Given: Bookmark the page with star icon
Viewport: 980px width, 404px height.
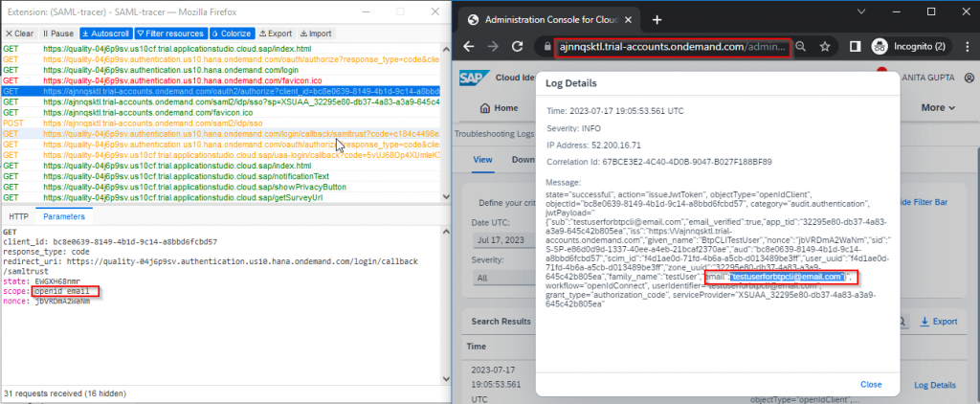Looking at the screenshot, I should (825, 46).
